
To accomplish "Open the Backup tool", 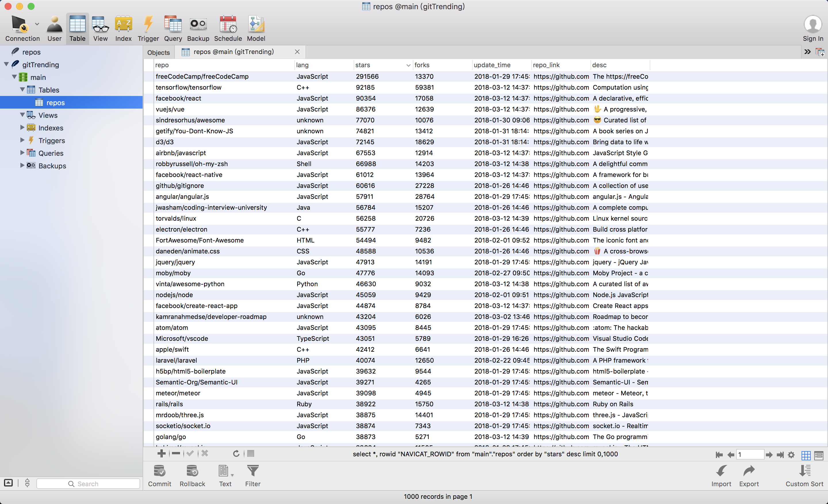I will 198,28.
